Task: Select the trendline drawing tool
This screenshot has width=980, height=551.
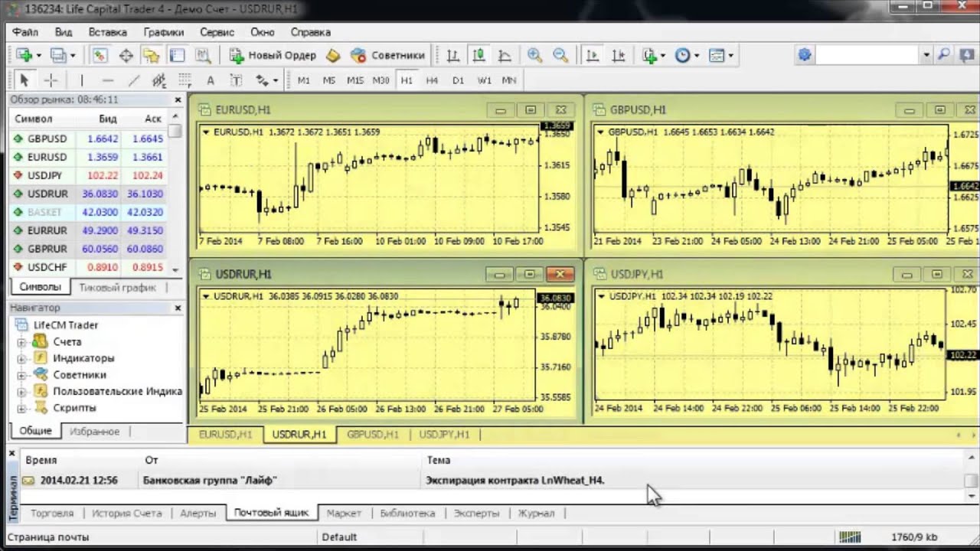Action: coord(133,80)
